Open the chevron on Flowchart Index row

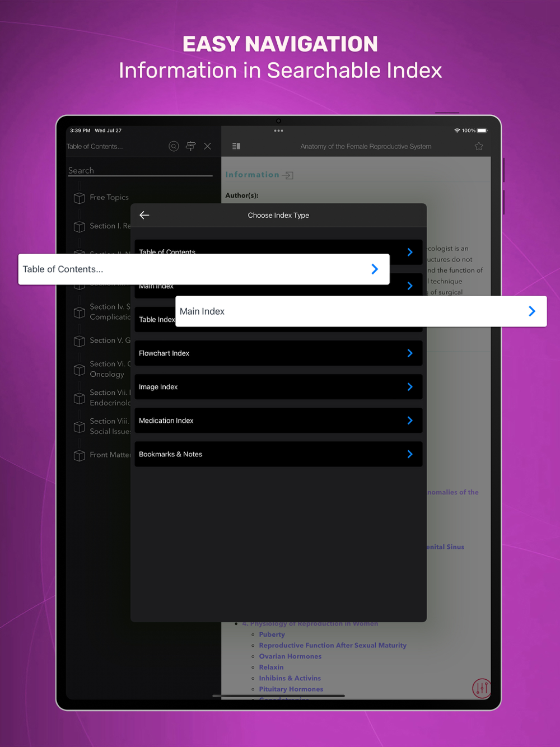click(410, 353)
